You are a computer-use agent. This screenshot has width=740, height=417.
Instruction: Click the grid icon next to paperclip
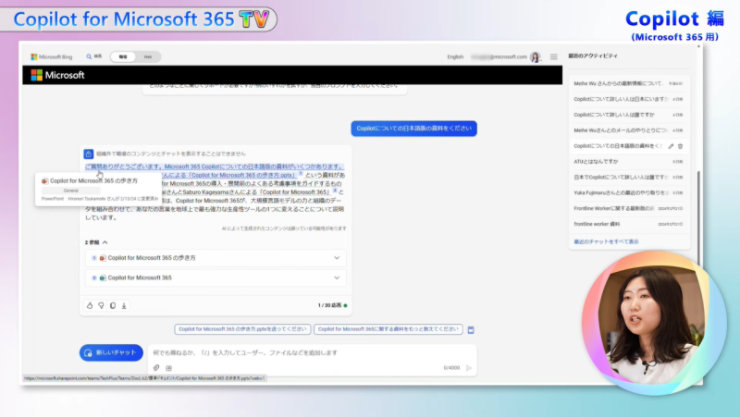click(x=169, y=367)
